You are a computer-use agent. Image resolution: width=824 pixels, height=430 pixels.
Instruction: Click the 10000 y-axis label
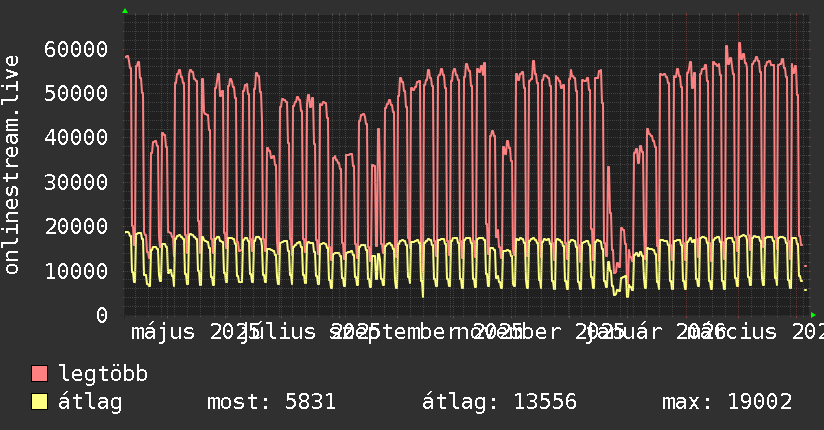point(76,271)
